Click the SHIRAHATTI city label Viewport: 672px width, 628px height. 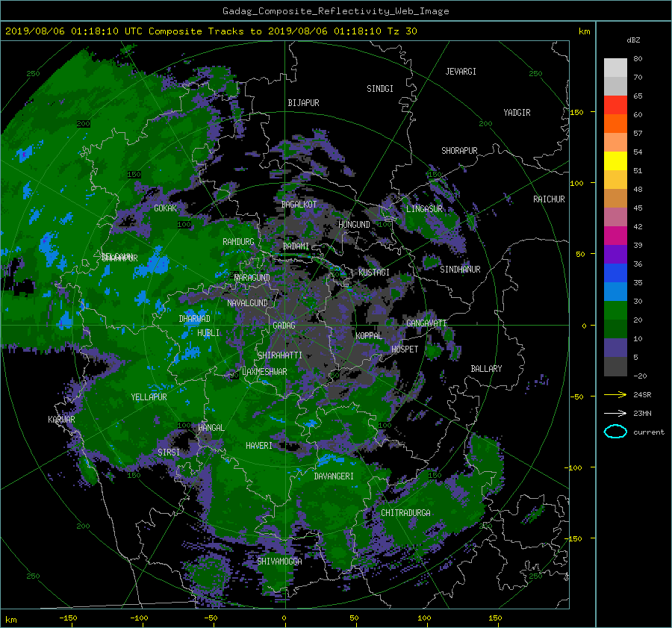(280, 355)
